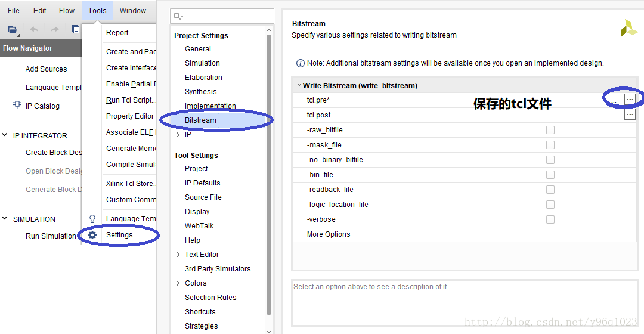
Task: Enable the -logic_location_file checkbox
Action: pos(550,205)
